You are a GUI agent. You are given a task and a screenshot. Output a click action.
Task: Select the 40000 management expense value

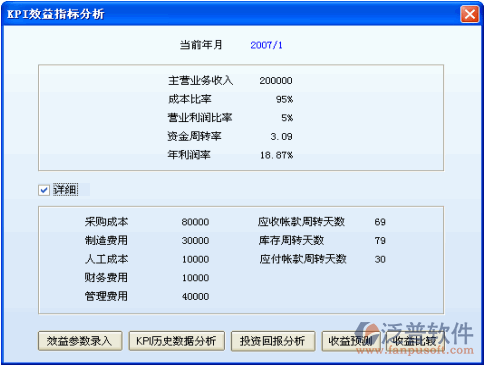(x=195, y=297)
